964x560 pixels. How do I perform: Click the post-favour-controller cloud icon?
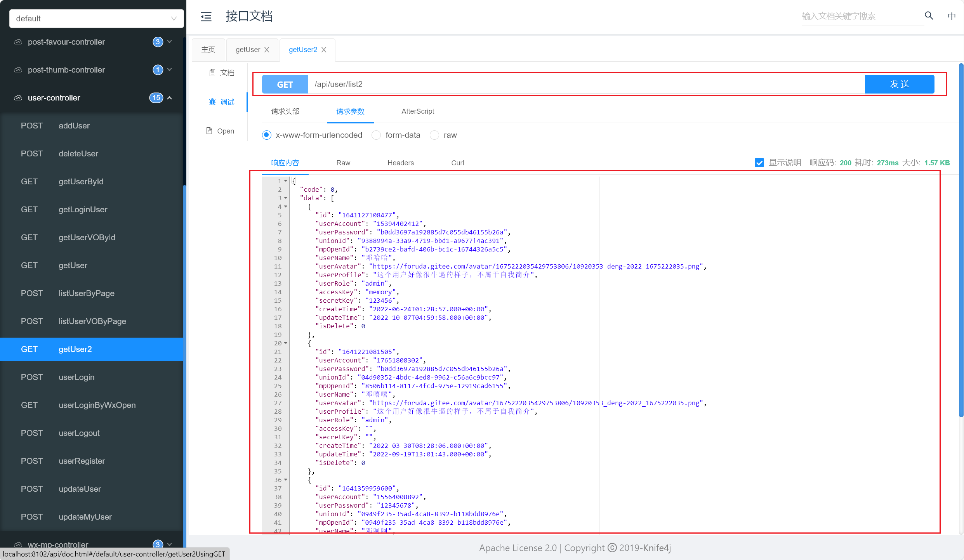pos(18,42)
